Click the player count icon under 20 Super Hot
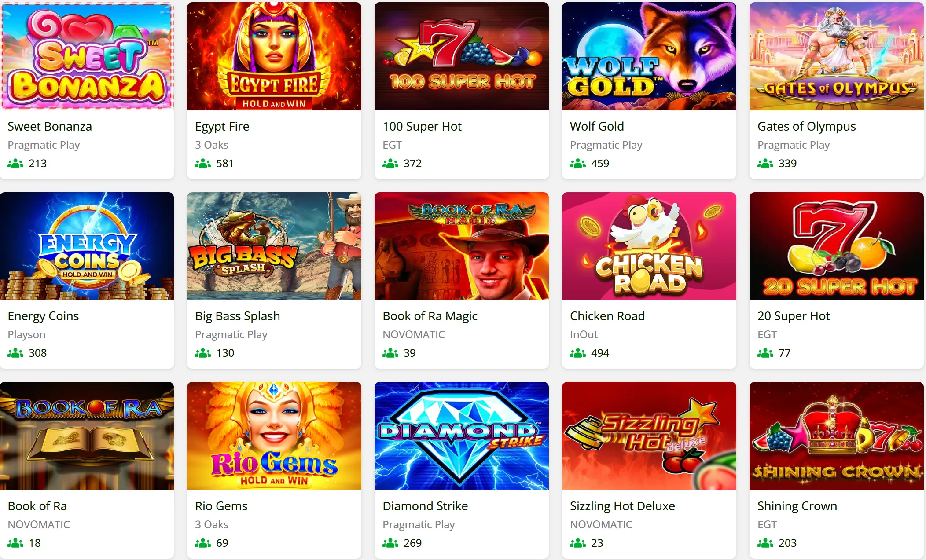The height and width of the screenshot is (560, 926). [x=764, y=353]
